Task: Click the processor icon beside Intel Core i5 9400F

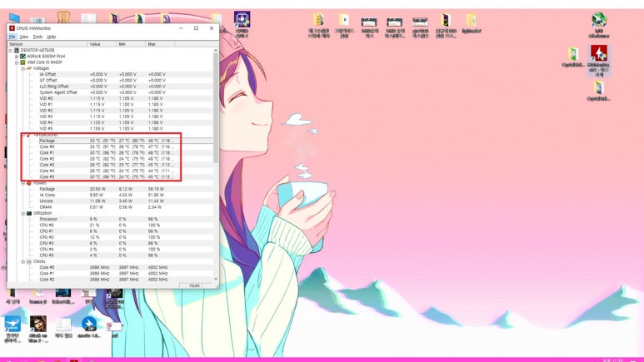Action: coord(23,62)
